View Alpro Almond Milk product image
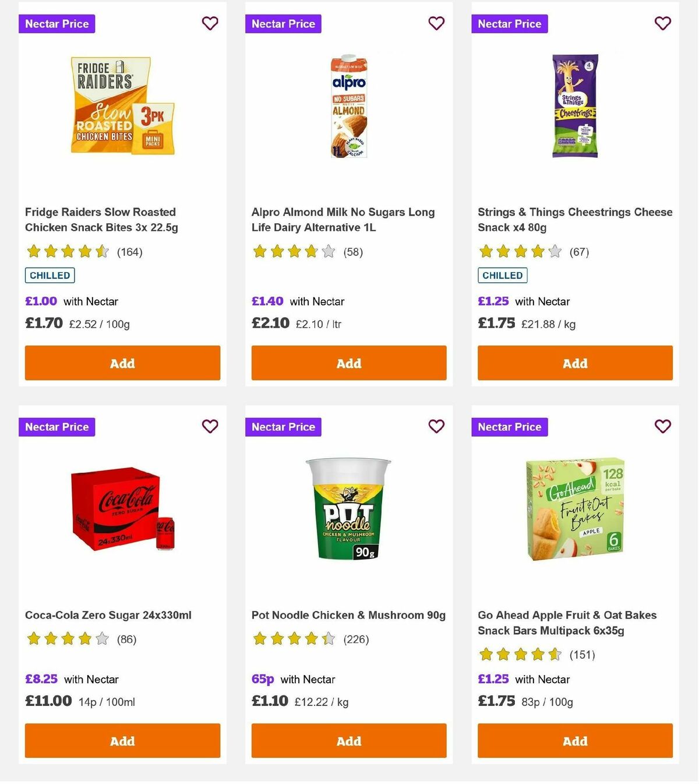The height and width of the screenshot is (784, 699). click(348, 105)
